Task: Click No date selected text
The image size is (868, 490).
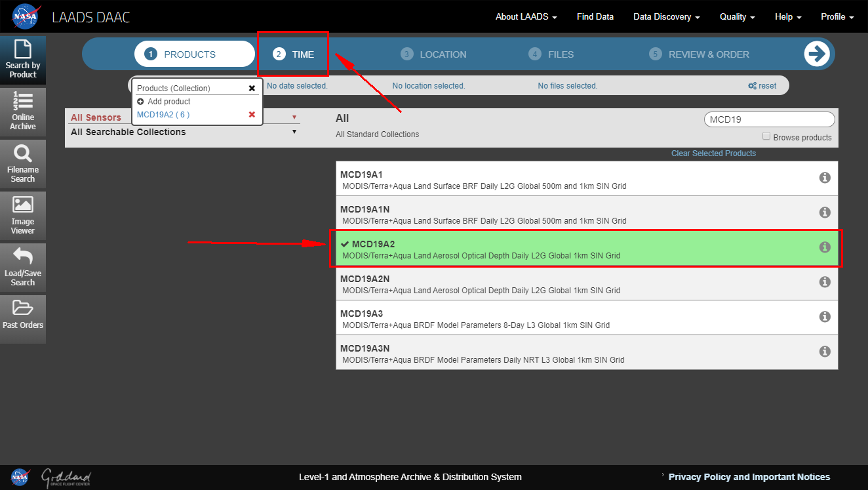Action: pos(298,86)
